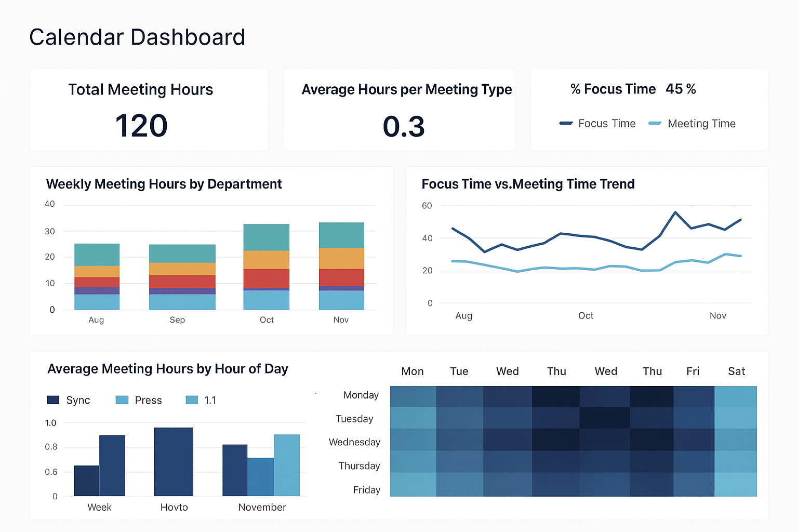Select the Friday row label in the heatmap
The image size is (798, 532).
(366, 489)
